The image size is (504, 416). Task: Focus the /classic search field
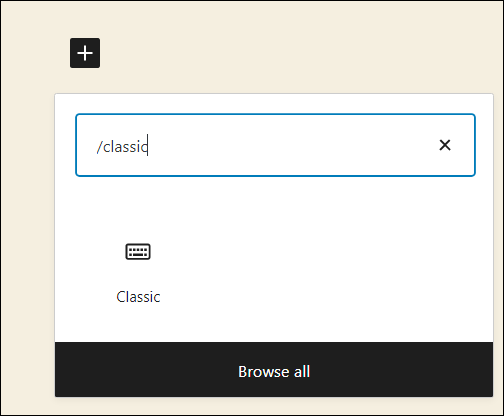(275, 145)
